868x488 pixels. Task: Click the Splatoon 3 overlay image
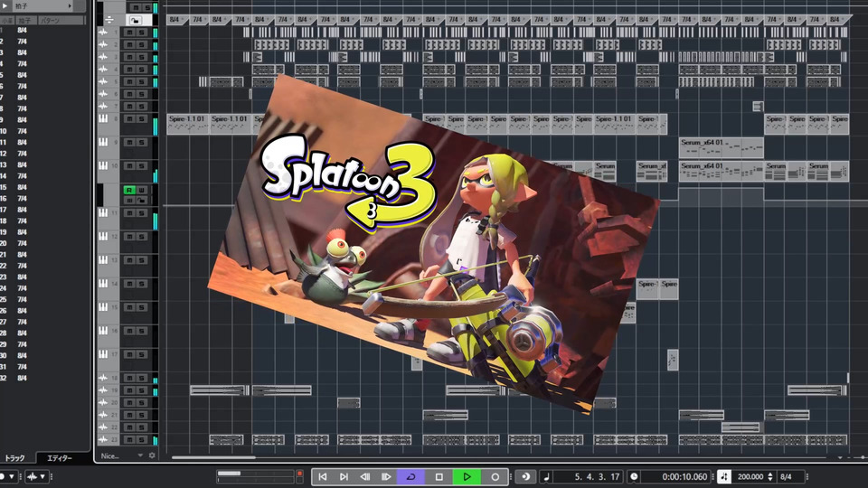pos(433,243)
